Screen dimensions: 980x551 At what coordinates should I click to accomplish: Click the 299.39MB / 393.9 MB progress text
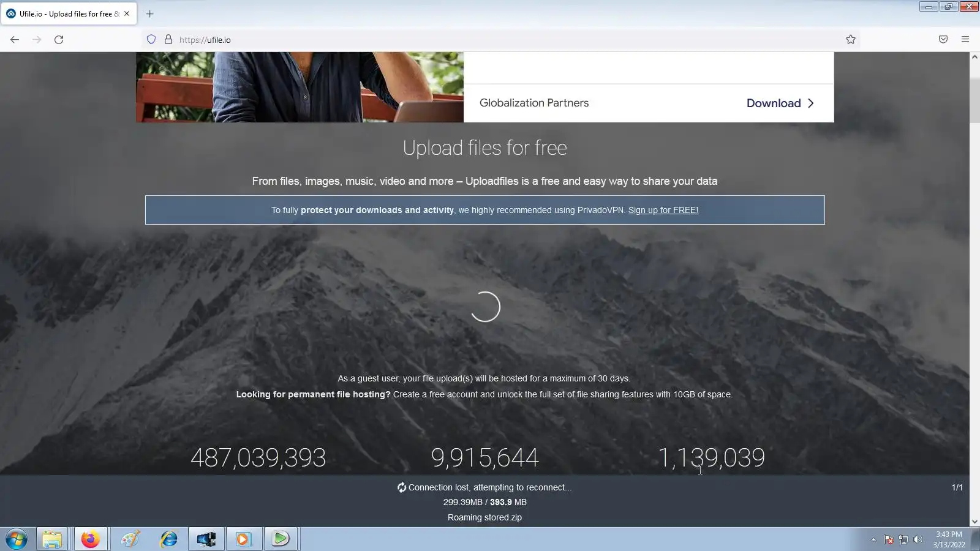point(484,502)
